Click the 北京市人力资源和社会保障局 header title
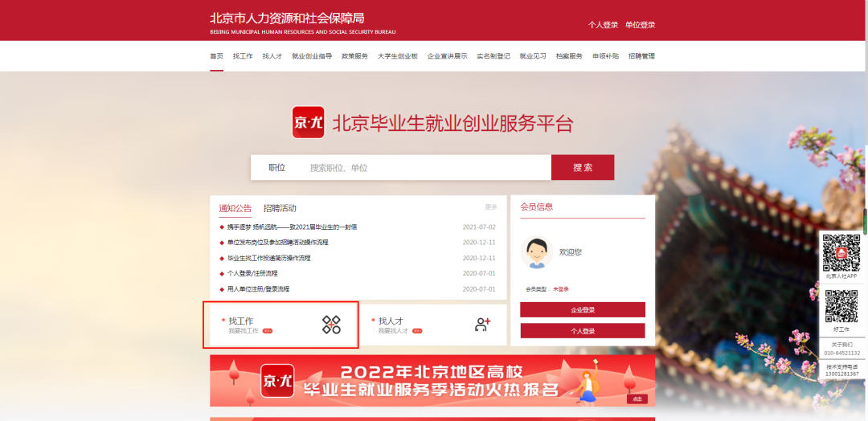The height and width of the screenshot is (421, 868). click(287, 18)
